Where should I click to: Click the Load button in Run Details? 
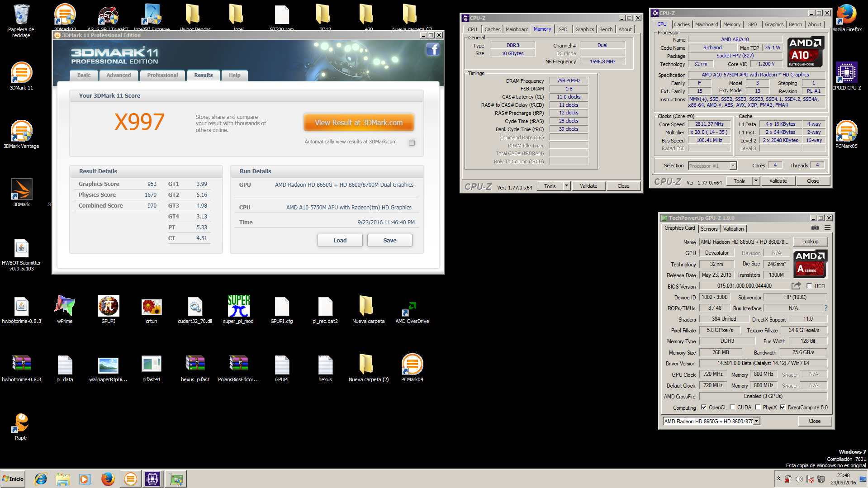(340, 240)
